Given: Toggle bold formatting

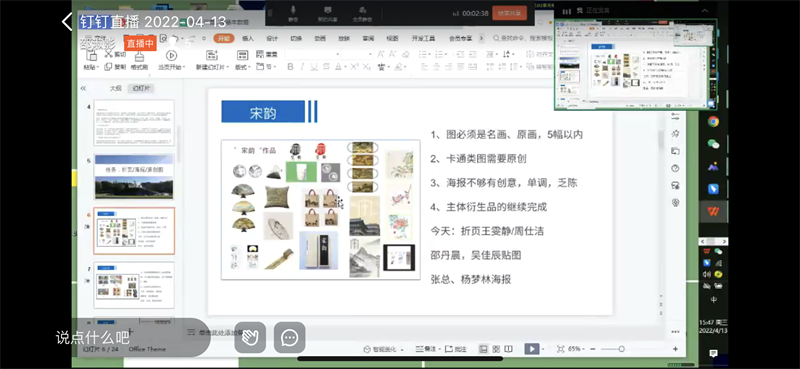Looking at the screenshot, I should tap(290, 67).
